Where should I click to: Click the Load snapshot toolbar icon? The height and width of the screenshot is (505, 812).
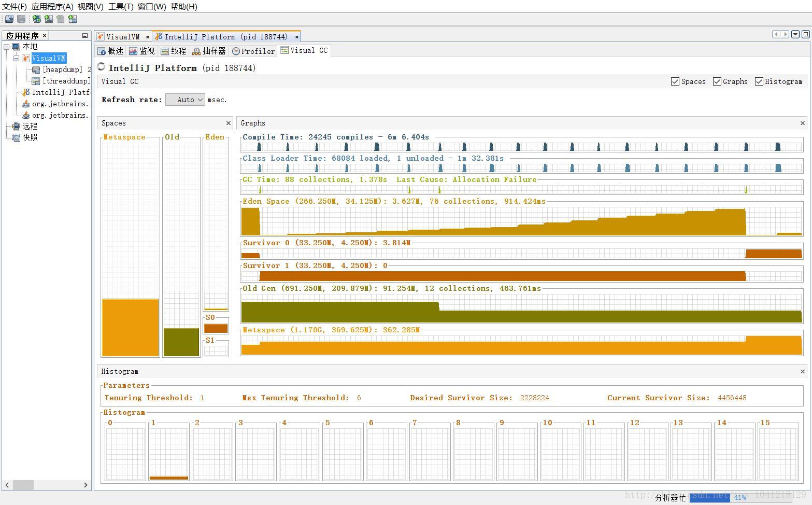click(9, 19)
